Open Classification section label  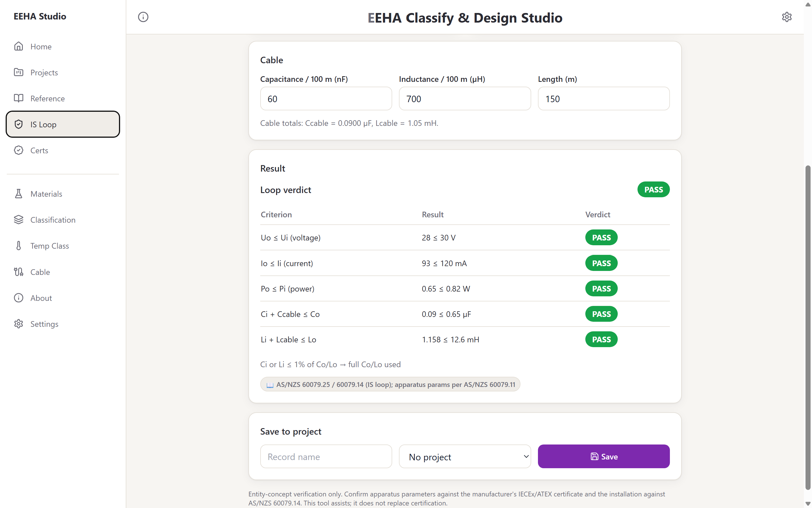tap(53, 220)
